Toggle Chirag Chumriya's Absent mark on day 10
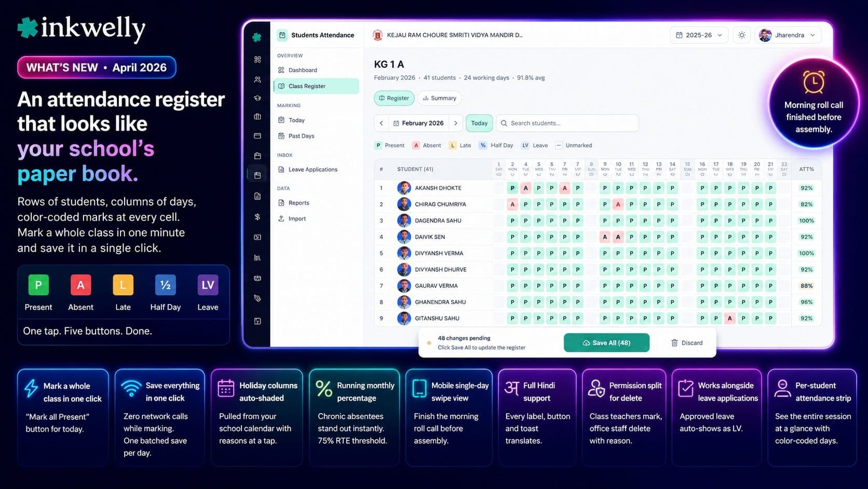This screenshot has height=489, width=868. [618, 204]
